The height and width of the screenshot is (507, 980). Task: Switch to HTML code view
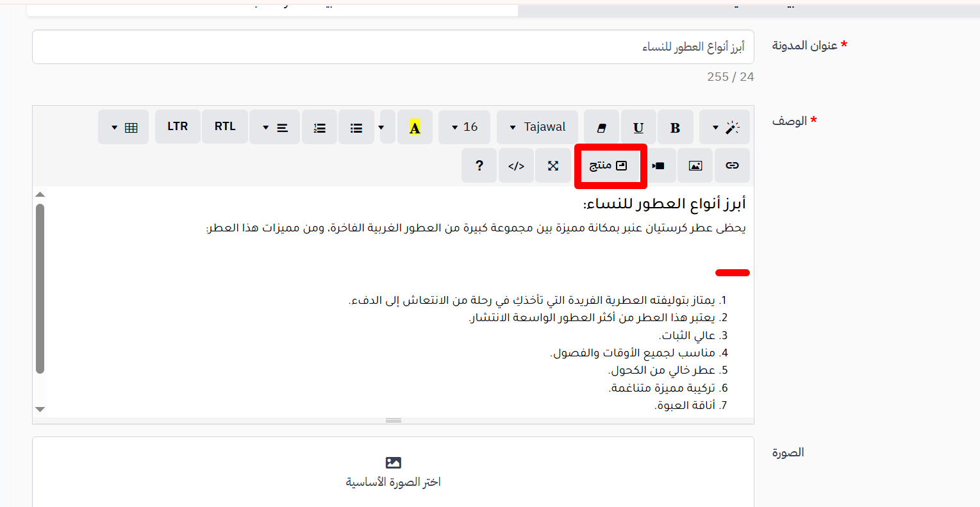pos(517,165)
